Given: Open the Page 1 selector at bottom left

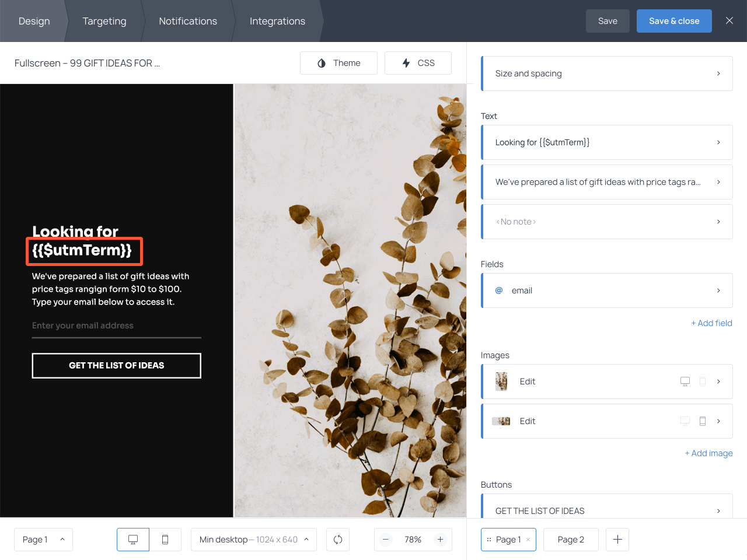Looking at the screenshot, I should (43, 540).
